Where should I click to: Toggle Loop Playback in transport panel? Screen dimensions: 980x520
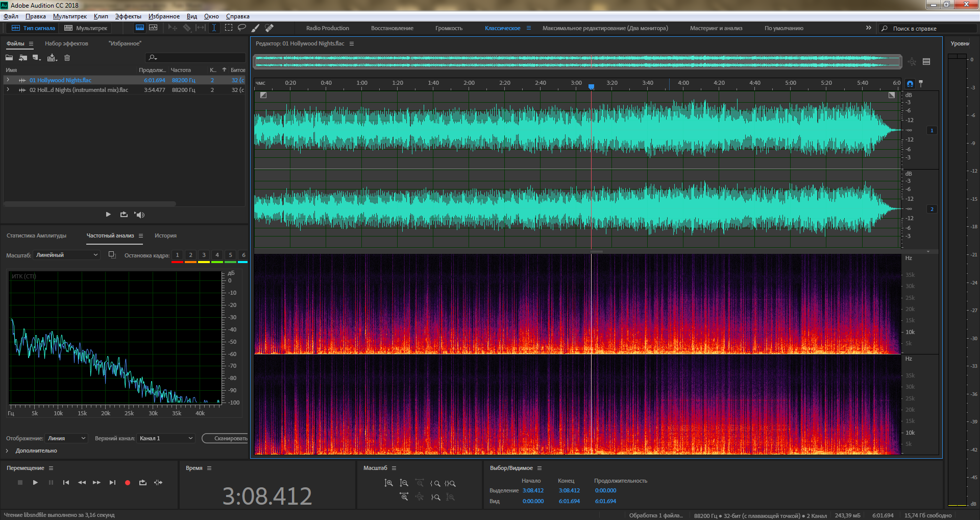coord(143,482)
